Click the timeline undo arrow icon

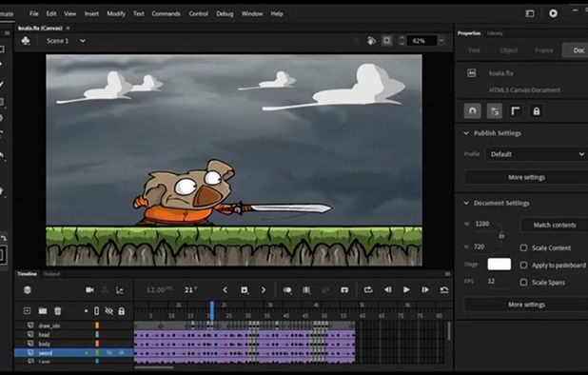[x=444, y=289]
